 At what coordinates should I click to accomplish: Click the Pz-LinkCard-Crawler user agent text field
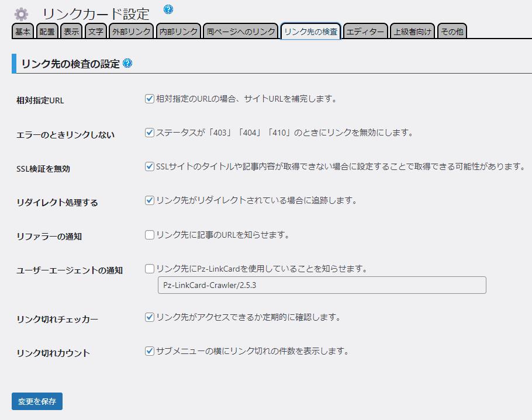(322, 285)
